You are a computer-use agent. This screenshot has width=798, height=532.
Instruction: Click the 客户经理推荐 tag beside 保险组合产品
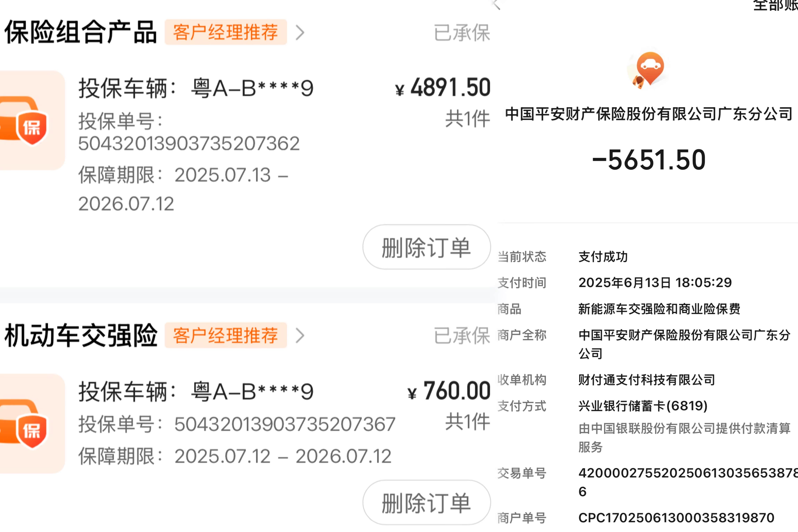pos(226,32)
